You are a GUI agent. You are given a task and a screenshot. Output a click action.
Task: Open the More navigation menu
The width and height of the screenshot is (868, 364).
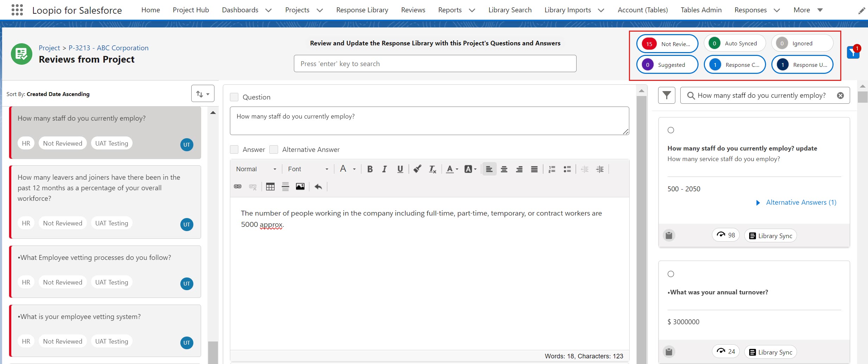click(808, 10)
